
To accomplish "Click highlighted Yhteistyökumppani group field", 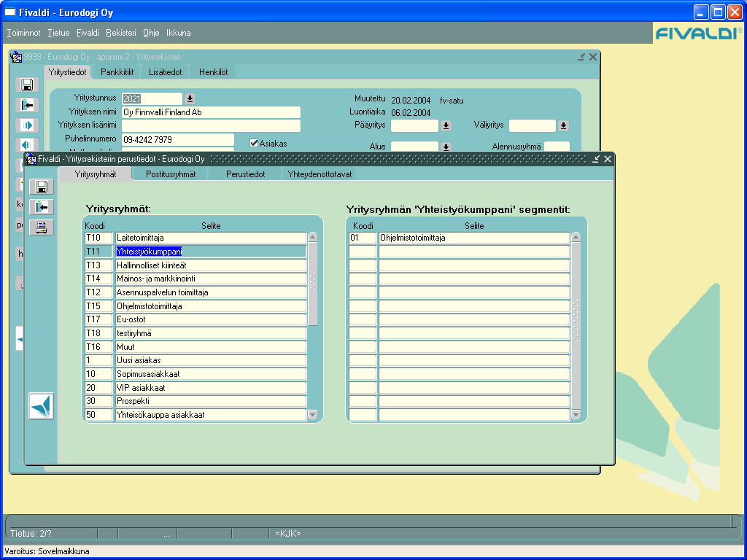I will [211, 252].
